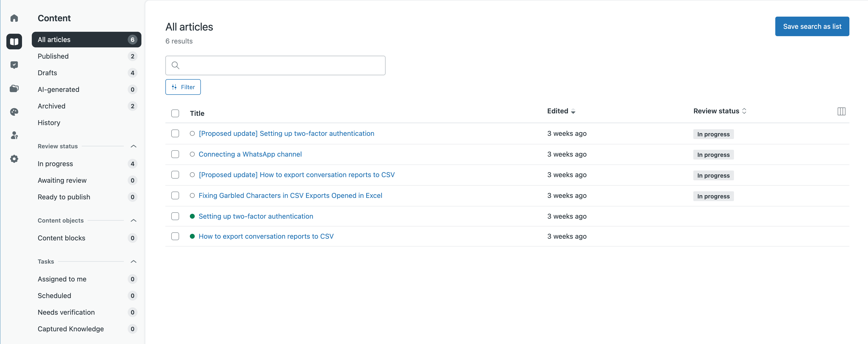The height and width of the screenshot is (344, 868).
Task: Open Connecting a WhatsApp channel article
Action: [x=250, y=154]
